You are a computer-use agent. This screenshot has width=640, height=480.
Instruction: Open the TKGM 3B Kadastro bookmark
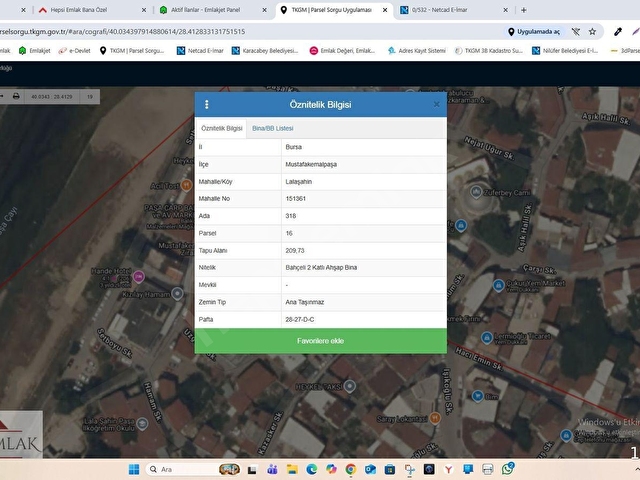[489, 51]
